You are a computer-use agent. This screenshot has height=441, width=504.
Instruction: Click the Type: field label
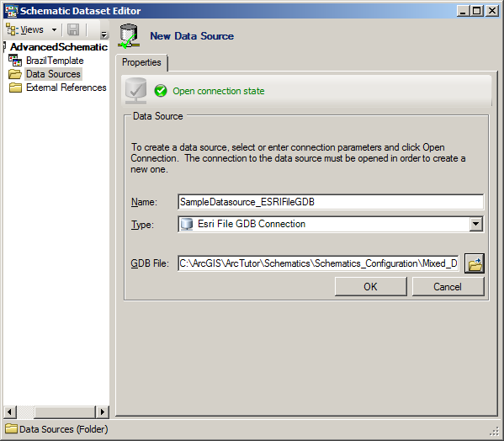(x=142, y=225)
